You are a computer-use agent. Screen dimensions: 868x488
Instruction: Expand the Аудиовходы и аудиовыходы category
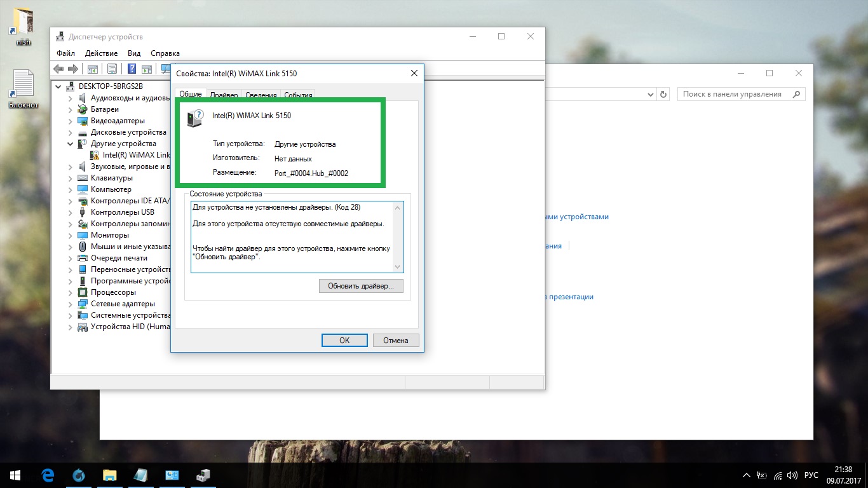click(71, 98)
